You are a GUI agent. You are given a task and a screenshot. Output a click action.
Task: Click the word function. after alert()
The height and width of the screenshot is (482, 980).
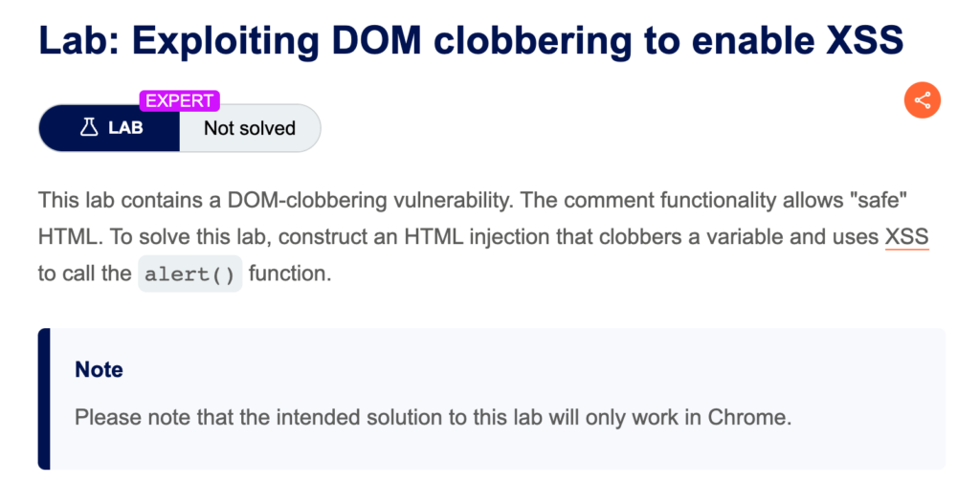pos(289,274)
